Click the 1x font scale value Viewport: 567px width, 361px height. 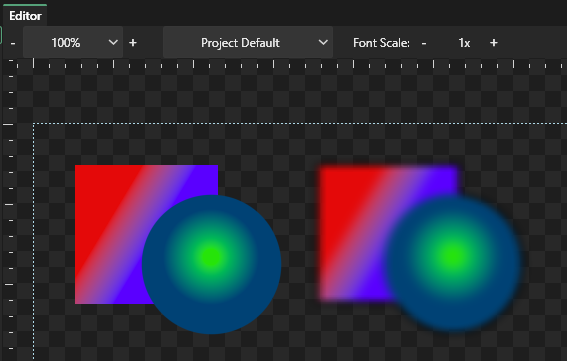click(x=464, y=43)
